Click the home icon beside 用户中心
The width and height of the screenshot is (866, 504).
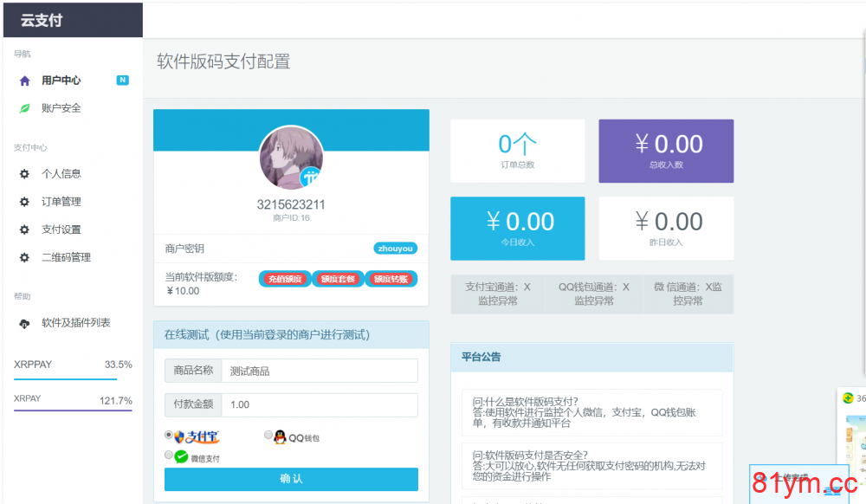tap(24, 81)
